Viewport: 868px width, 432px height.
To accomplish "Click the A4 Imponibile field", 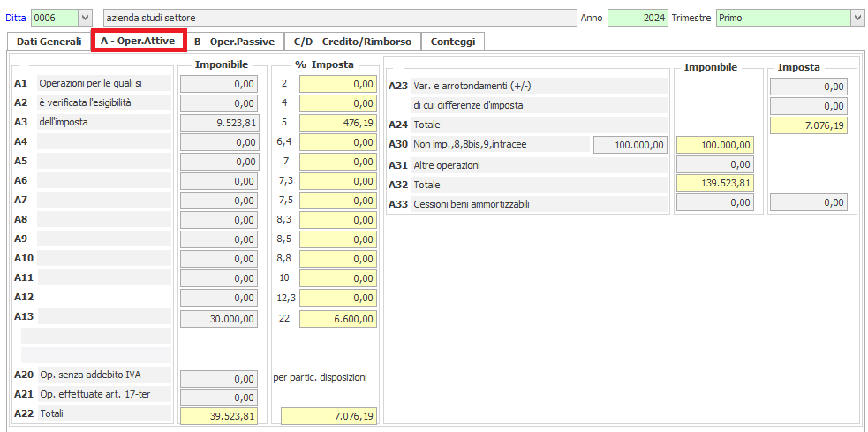I will tap(219, 142).
